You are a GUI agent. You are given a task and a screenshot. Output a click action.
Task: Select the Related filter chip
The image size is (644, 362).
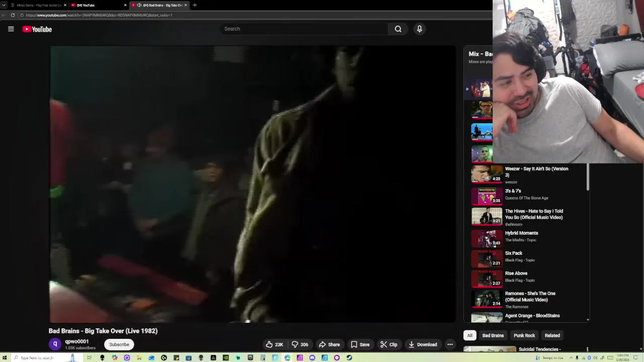coord(552,335)
